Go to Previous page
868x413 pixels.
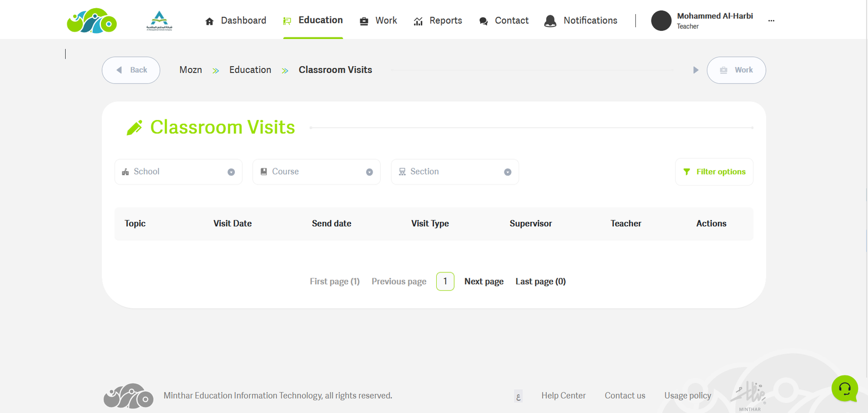(x=399, y=281)
